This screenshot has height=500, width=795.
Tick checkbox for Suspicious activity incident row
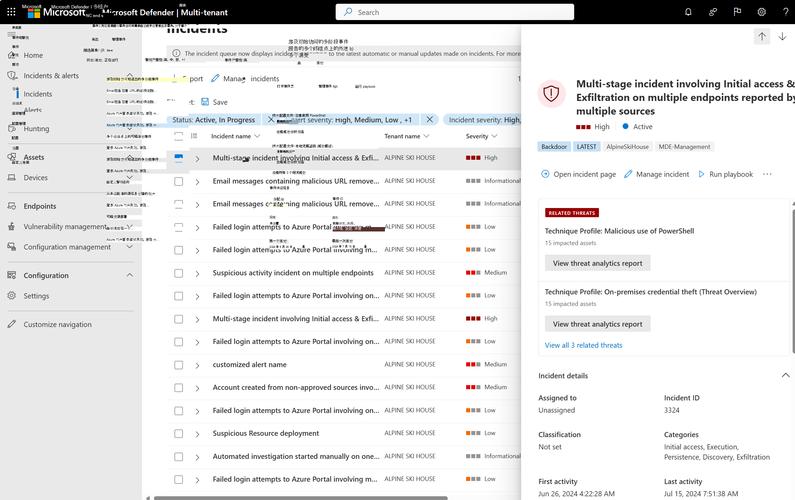[x=179, y=273]
